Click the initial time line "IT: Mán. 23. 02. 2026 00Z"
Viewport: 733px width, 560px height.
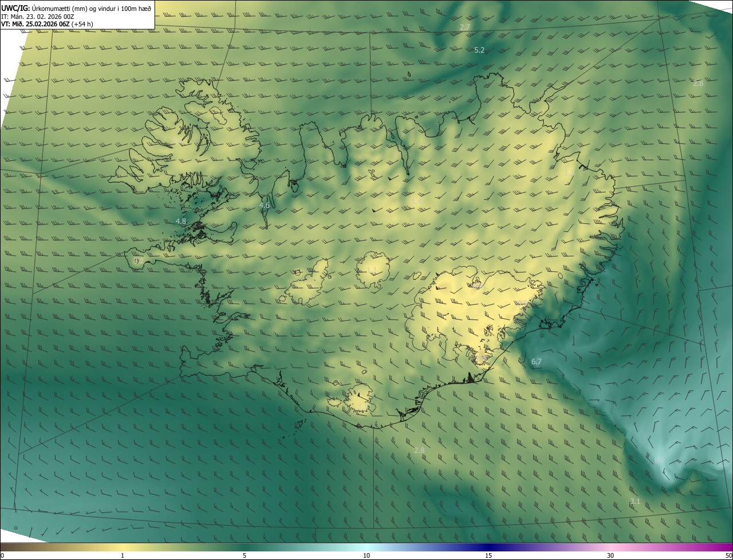(39, 17)
